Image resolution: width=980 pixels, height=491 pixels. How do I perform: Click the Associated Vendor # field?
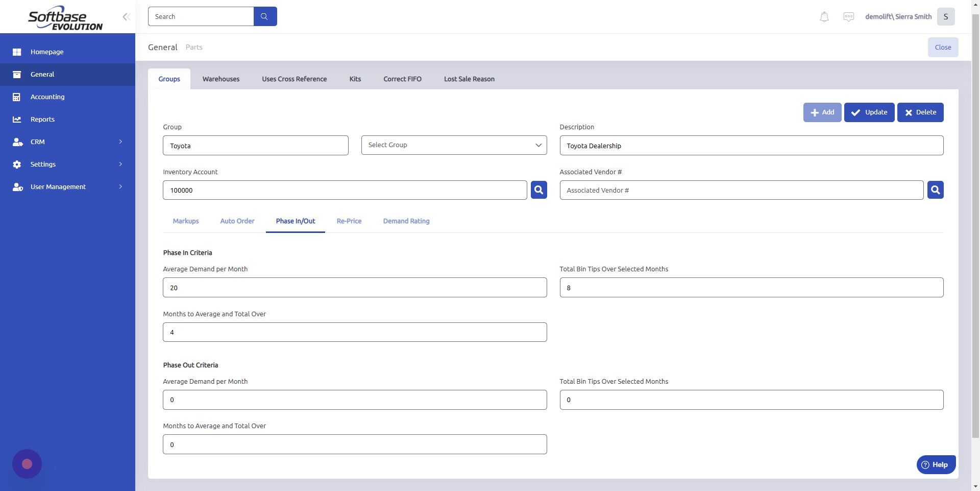tap(741, 190)
